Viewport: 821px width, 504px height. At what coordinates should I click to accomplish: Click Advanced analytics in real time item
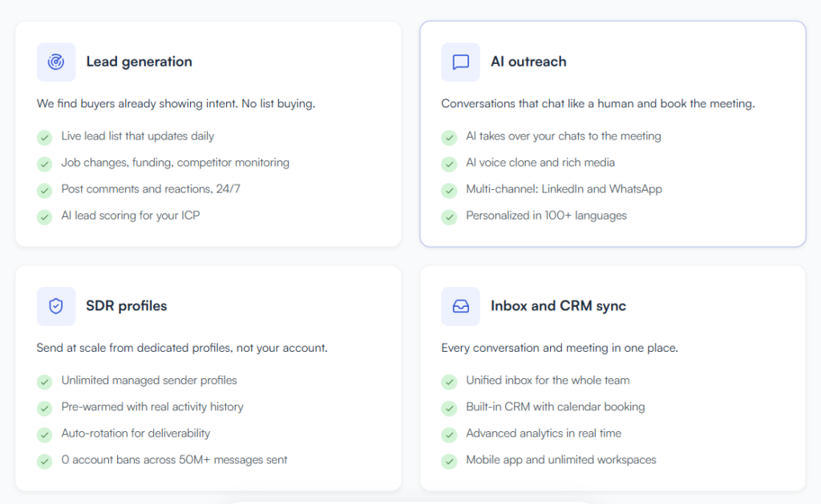click(544, 433)
